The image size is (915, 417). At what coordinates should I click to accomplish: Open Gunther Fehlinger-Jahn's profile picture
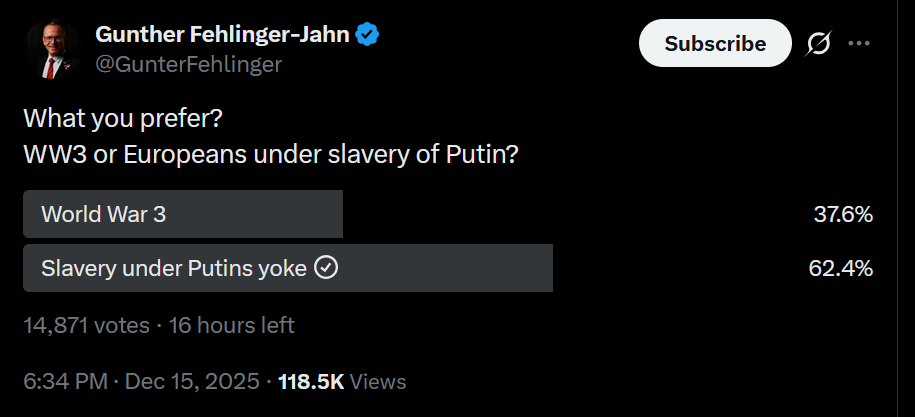pos(53,50)
